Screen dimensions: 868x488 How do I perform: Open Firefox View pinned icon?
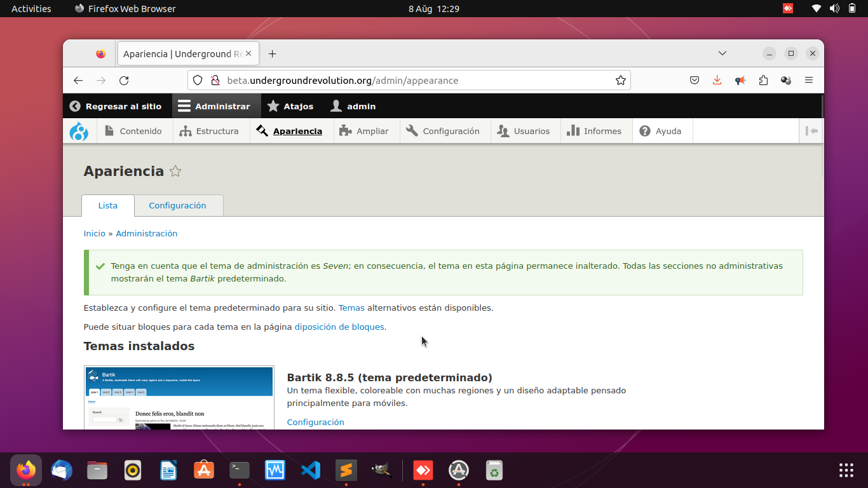pyautogui.click(x=101, y=54)
